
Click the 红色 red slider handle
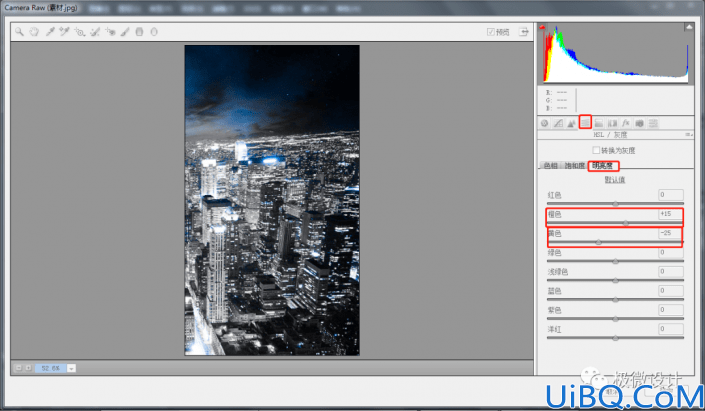pos(616,204)
